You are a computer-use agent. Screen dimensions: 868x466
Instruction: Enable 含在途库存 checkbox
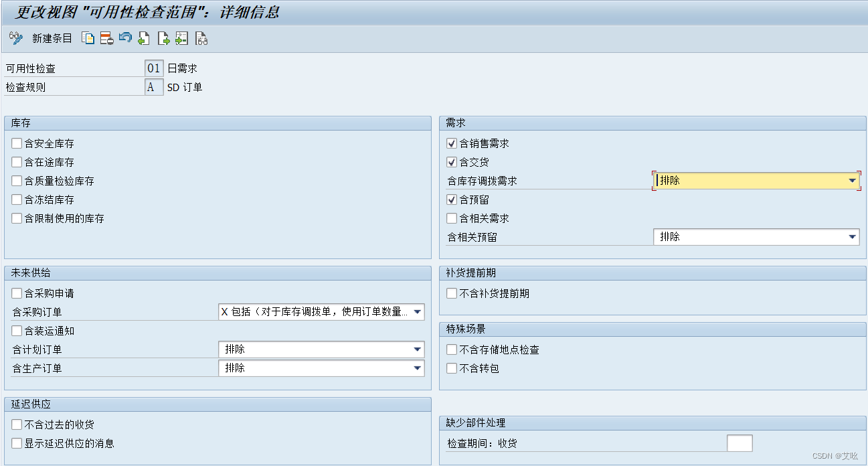coord(17,161)
